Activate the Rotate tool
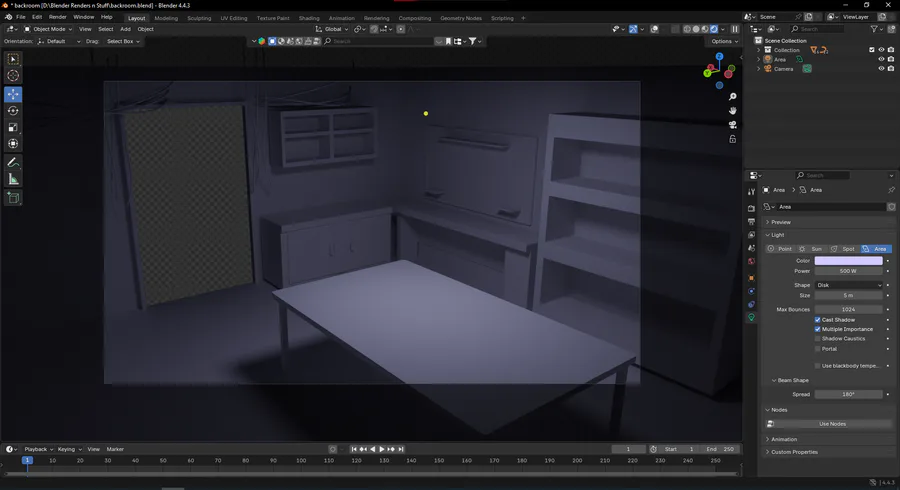 [13, 111]
